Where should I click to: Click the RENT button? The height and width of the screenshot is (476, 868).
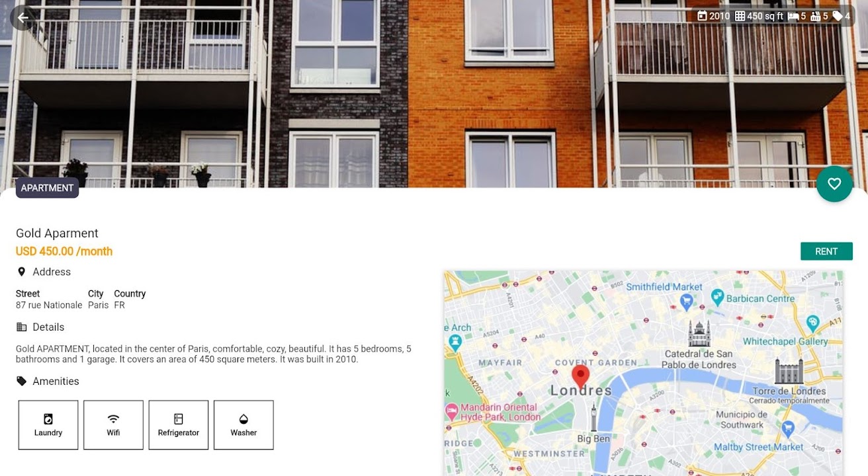pos(826,251)
